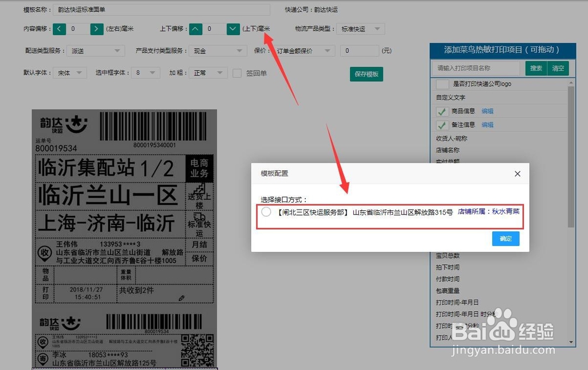Open the 产品支付类型服务 dropdown (现金)
588x370 pixels.
pyautogui.click(x=218, y=51)
